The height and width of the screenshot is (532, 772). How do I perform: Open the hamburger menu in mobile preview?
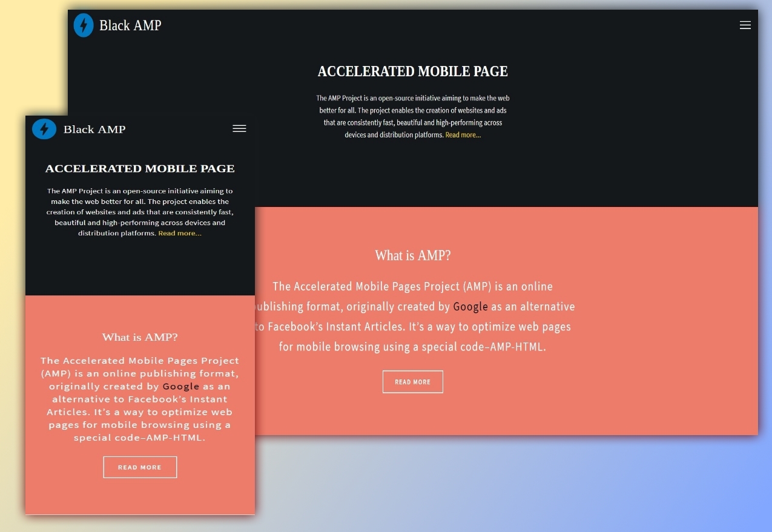pyautogui.click(x=239, y=128)
